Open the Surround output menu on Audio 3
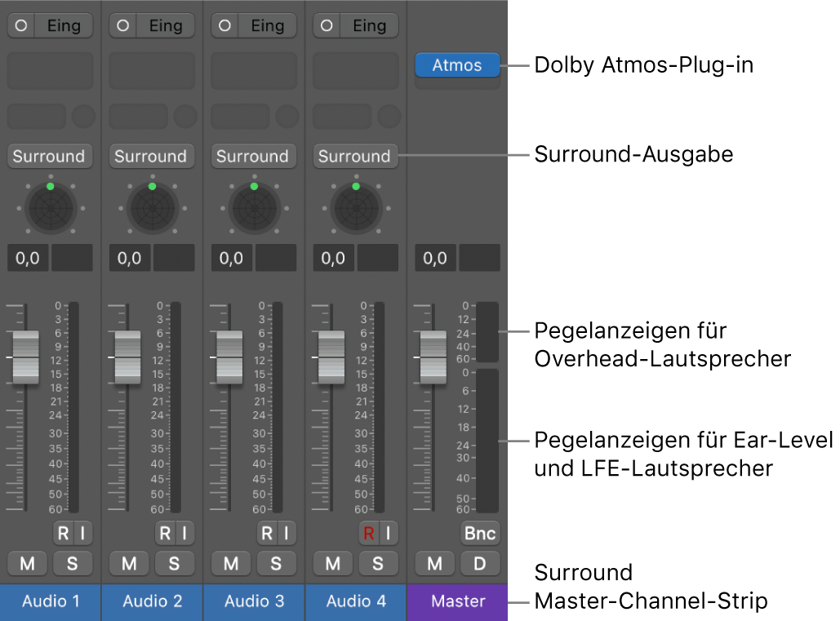Image resolution: width=840 pixels, height=621 pixels. pos(253,156)
